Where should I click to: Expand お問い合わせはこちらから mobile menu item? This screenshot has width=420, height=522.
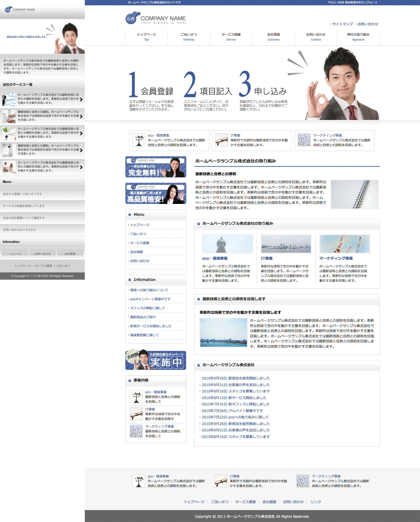click(42, 230)
